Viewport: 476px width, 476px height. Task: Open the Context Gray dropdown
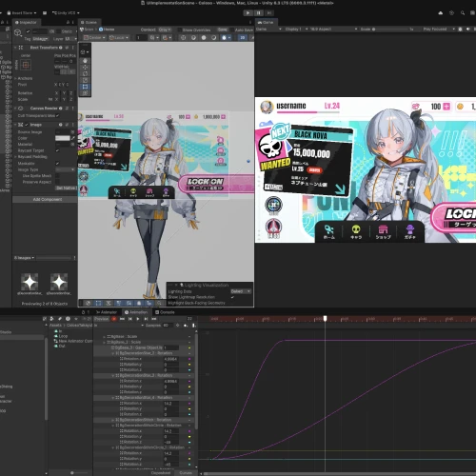[165, 30]
